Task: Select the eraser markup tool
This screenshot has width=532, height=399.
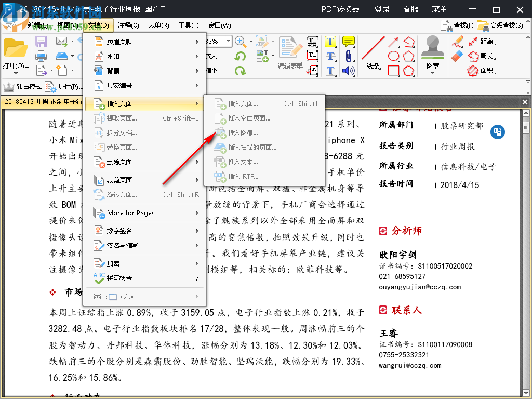Action: (457, 56)
